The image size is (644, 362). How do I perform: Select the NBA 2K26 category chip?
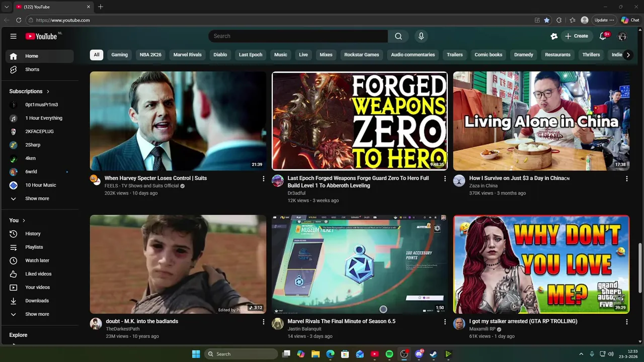(150, 55)
